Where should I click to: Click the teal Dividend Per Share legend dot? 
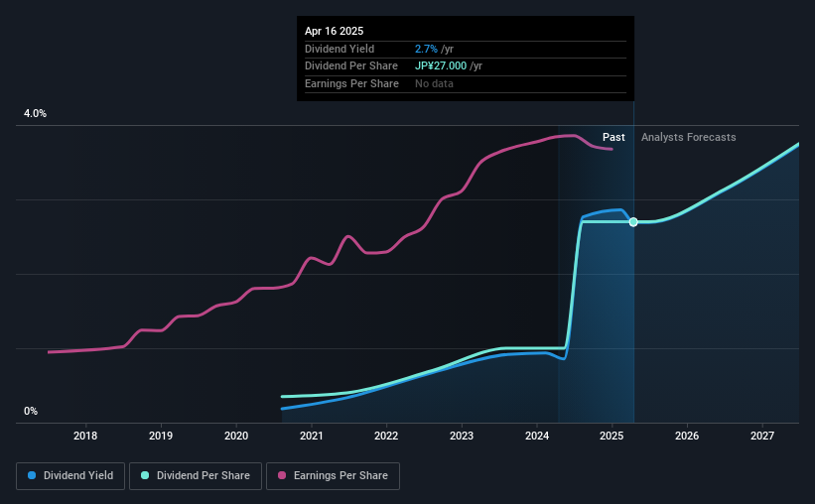[x=145, y=475]
